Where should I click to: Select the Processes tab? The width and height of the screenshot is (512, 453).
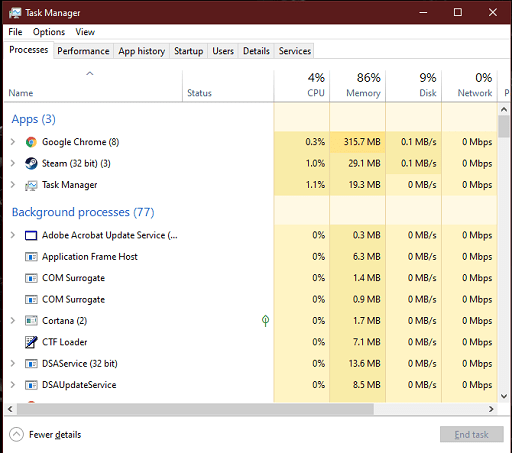pos(29,50)
